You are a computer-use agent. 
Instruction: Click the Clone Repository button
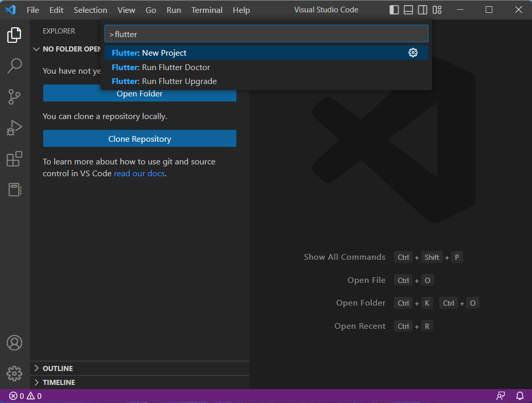click(140, 139)
